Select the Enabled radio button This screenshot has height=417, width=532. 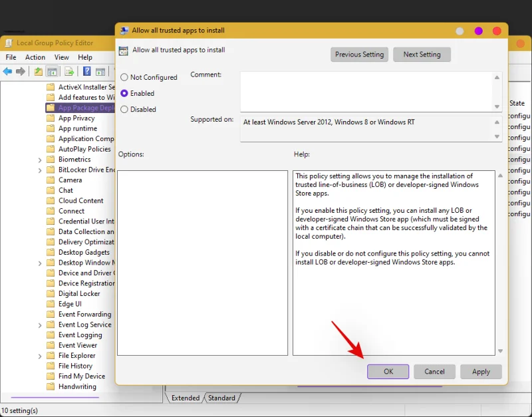(124, 94)
